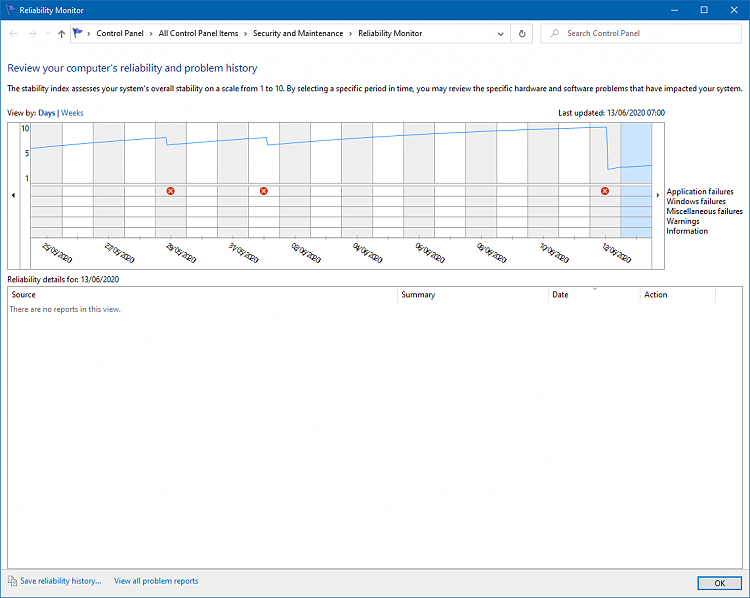This screenshot has height=598, width=750.
Task: Click the Forward navigation arrow
Action: (x=32, y=33)
